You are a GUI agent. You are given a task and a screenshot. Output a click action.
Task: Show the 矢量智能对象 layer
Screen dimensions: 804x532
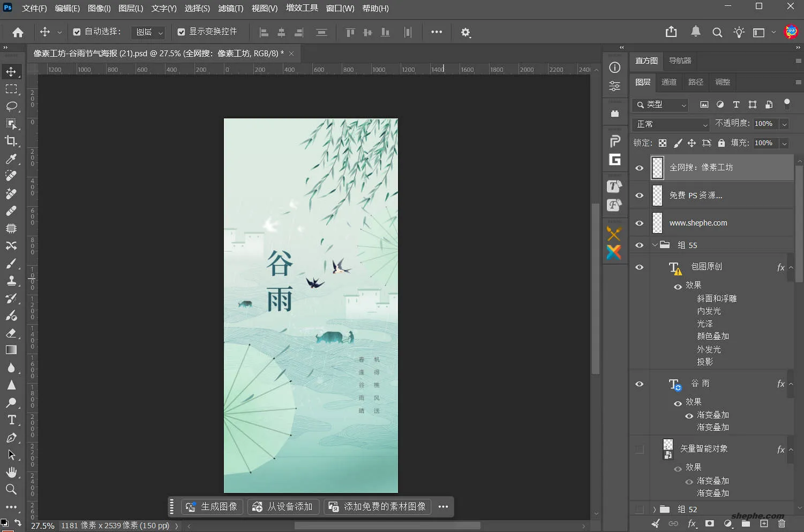tap(640, 449)
